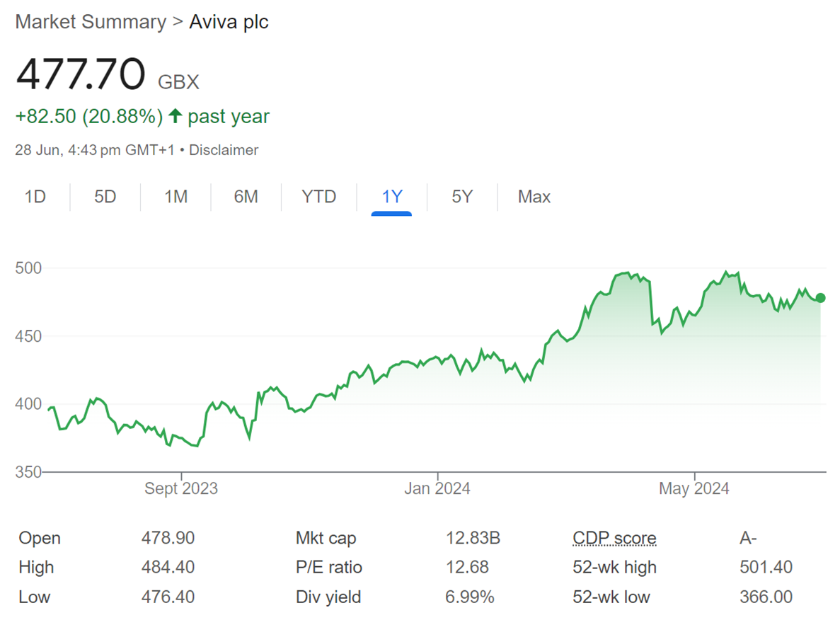Click the 52-wk high value 501.40
840x620 pixels.
pyautogui.click(x=766, y=567)
